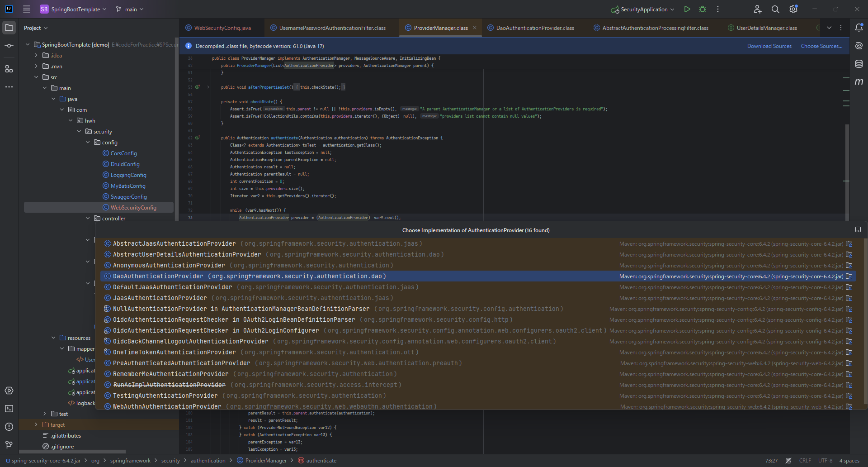Collapse the security package
868x467 pixels.
click(79, 131)
